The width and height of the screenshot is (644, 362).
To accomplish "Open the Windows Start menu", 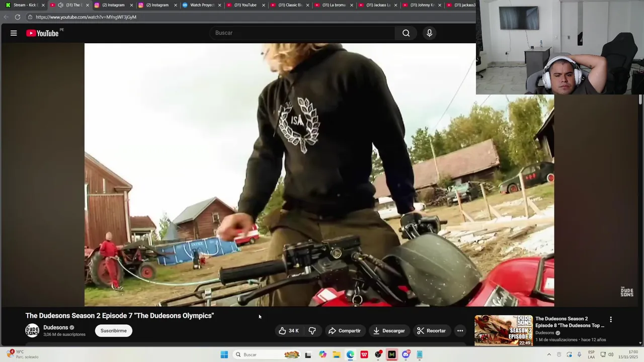I will click(x=224, y=354).
